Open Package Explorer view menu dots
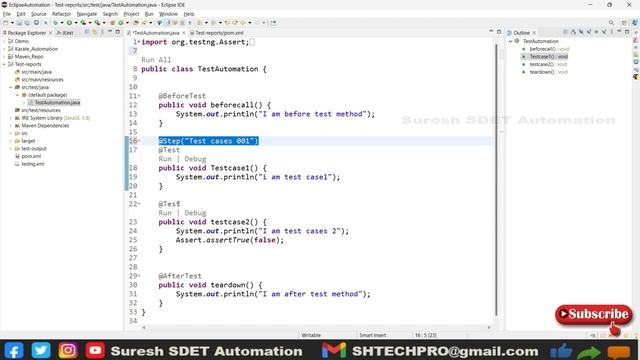Image resolution: width=640 pixels, height=360 pixels. pyautogui.click(x=102, y=32)
